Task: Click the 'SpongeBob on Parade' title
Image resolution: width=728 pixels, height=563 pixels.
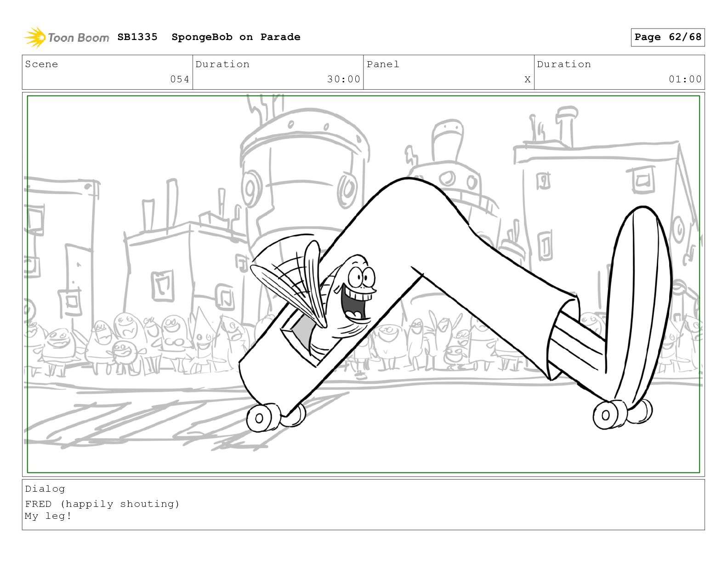Action: click(236, 37)
